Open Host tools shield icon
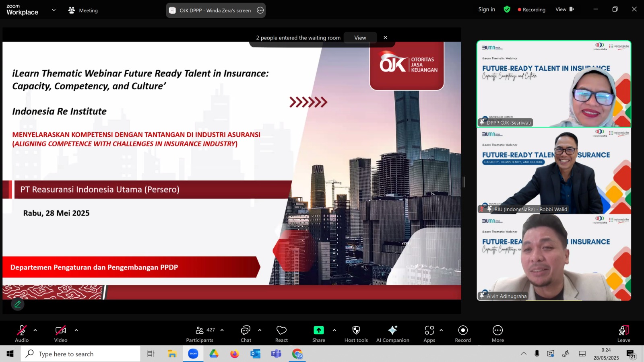644x362 pixels. pos(356,330)
